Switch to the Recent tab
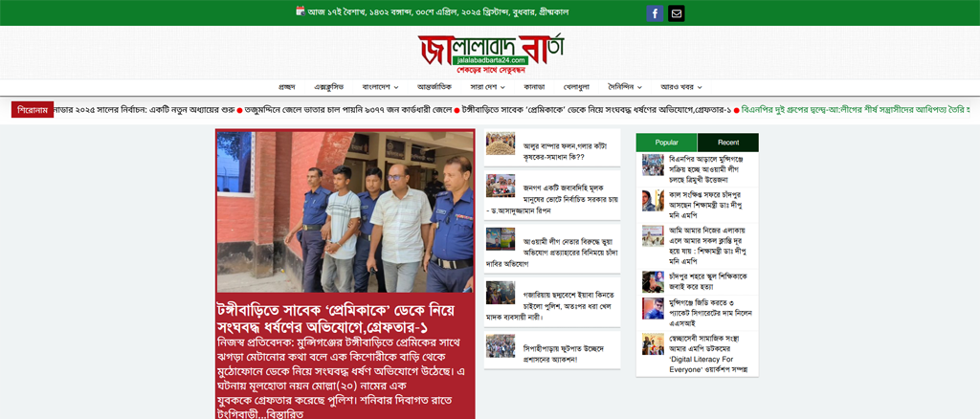The width and height of the screenshot is (980, 419). coord(727,143)
